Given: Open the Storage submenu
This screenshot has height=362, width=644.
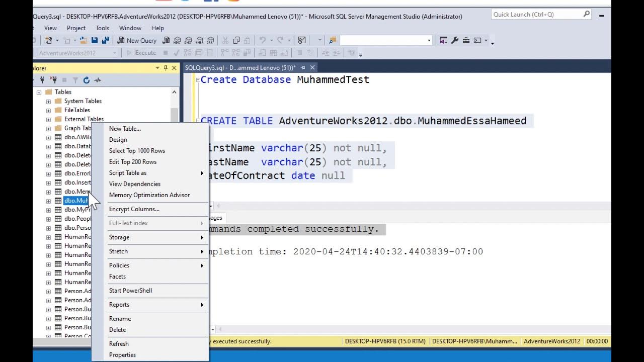Looking at the screenshot, I should [149, 237].
